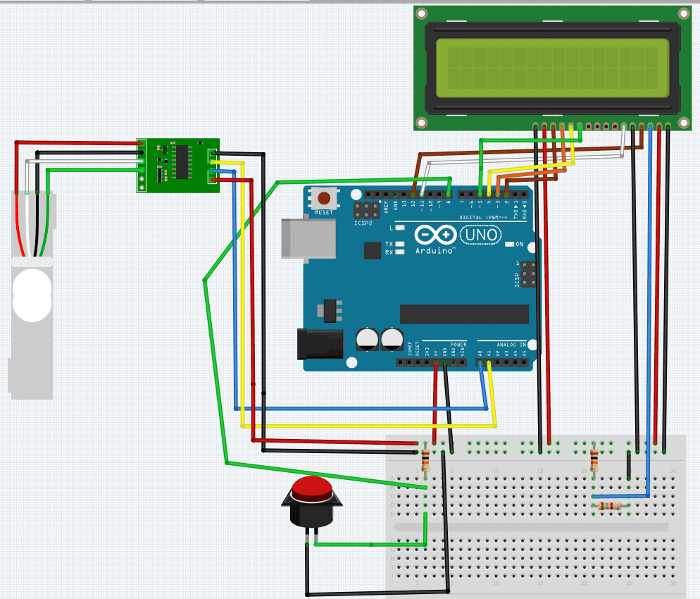Select the horizontal resistor on the breadboard
Screen dimensions: 700x599
[x=610, y=505]
